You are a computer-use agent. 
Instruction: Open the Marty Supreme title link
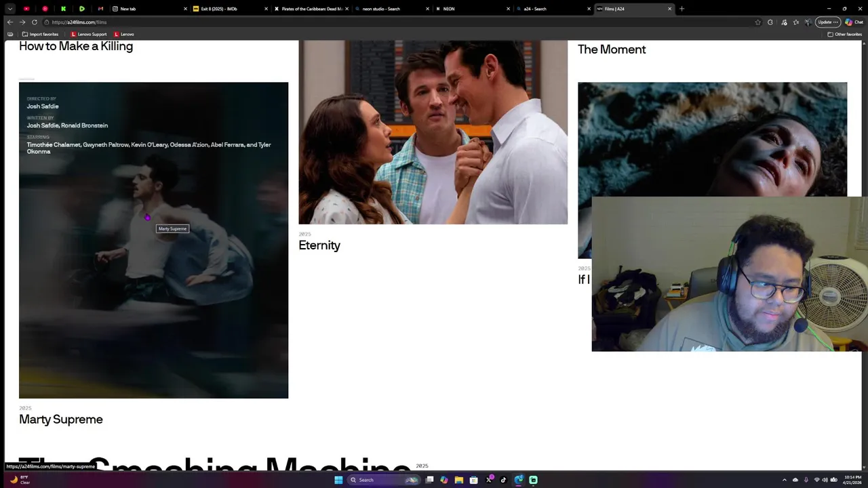61,420
